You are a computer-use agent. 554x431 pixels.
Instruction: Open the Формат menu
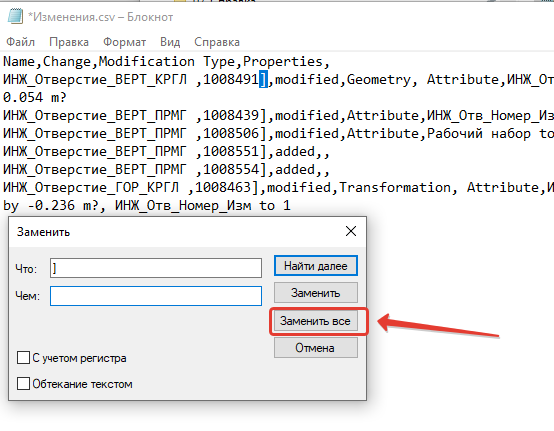124,42
